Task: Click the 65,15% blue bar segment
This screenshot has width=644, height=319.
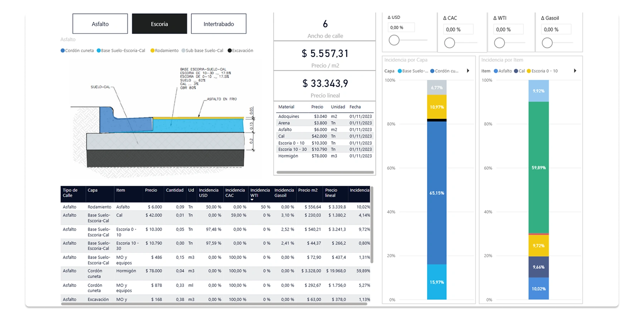Action: (x=436, y=193)
